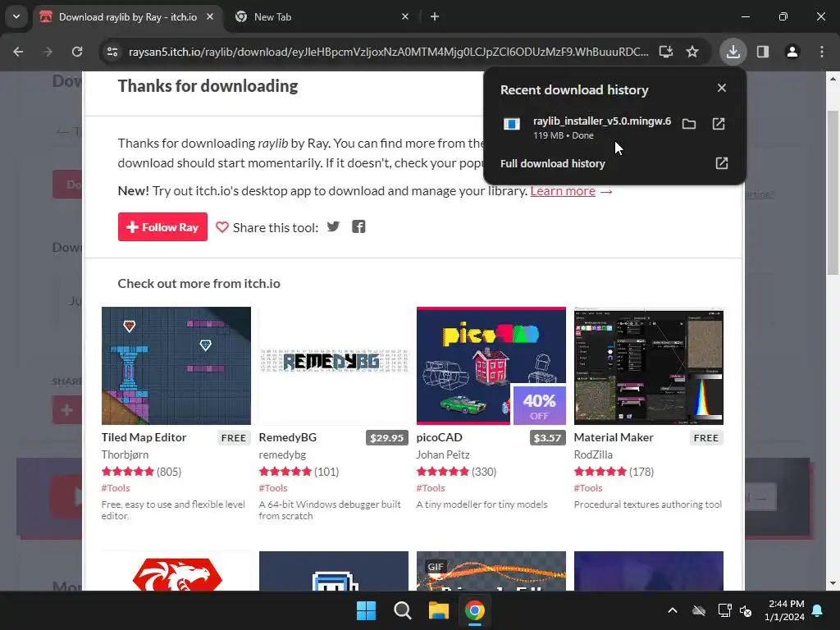The height and width of the screenshot is (630, 840).
Task: Share this tool on Twitter
Action: tap(333, 226)
